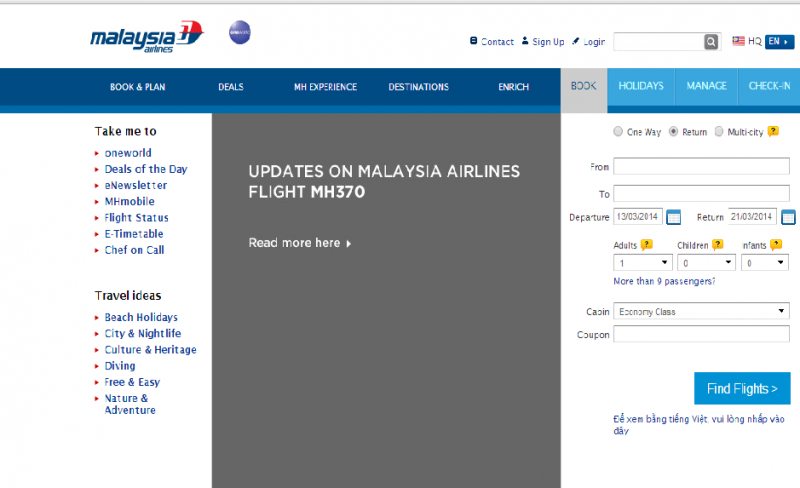Screen dimensions: 800x488
Task: Click the Contact header link text
Action: (497, 42)
